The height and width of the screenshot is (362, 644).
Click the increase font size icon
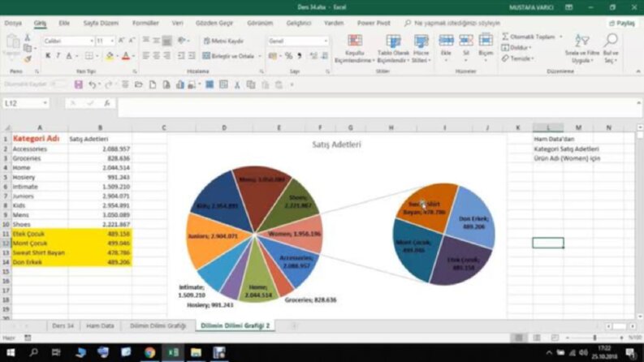pyautogui.click(x=121, y=41)
